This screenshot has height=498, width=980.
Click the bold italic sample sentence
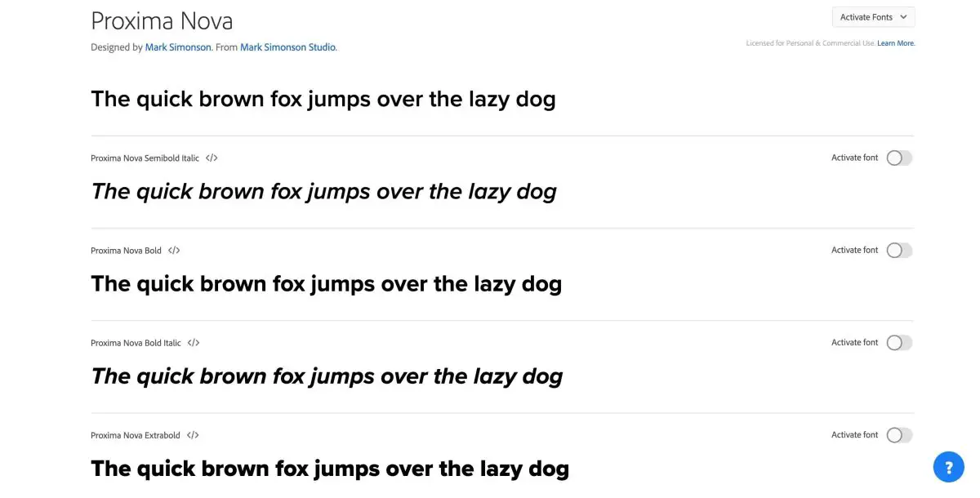pyautogui.click(x=327, y=376)
